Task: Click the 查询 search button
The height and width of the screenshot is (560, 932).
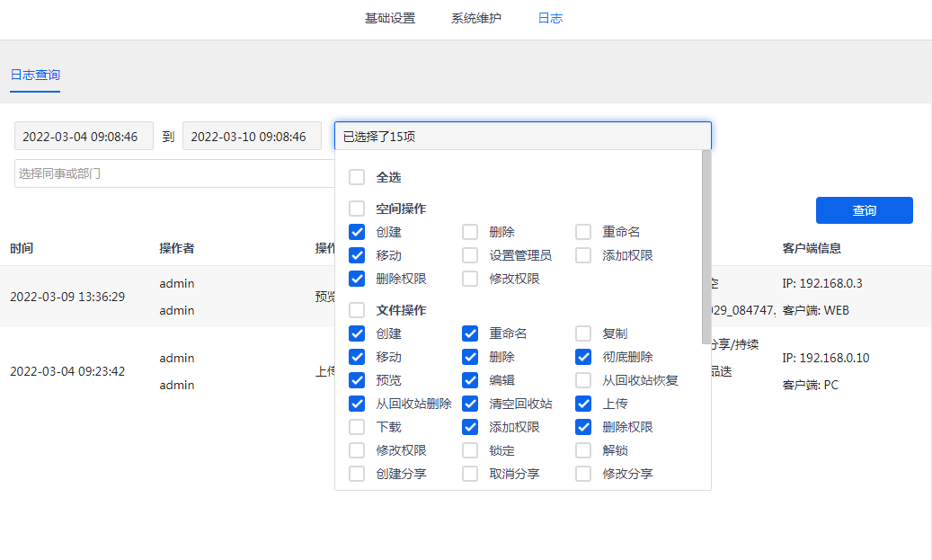Action: (864, 210)
